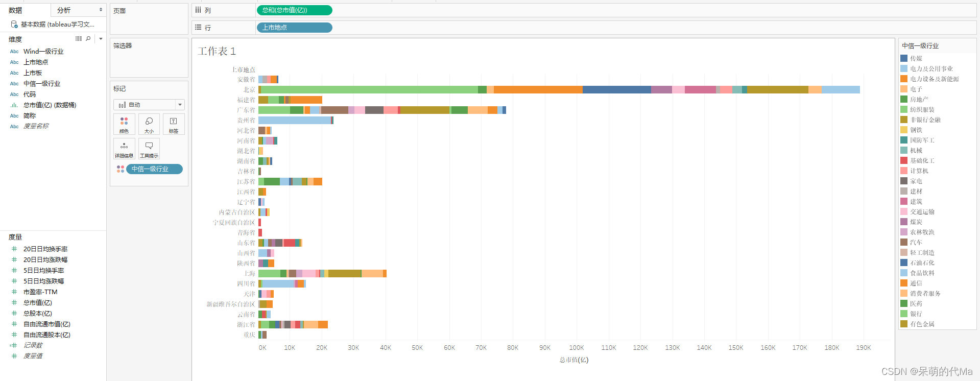Click the number icon beside 市盈率-TTM
This screenshot has height=381, width=980.
pyautogui.click(x=14, y=292)
